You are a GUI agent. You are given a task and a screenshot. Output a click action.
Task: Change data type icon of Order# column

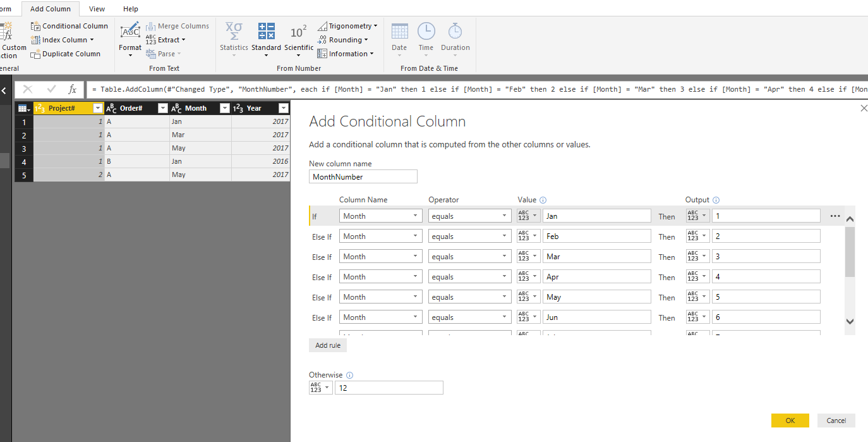point(111,108)
